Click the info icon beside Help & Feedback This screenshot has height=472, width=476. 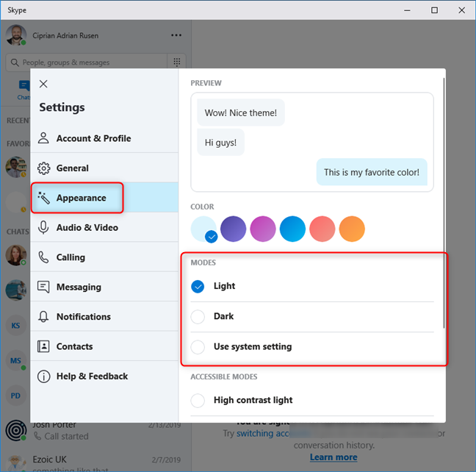pos(44,376)
